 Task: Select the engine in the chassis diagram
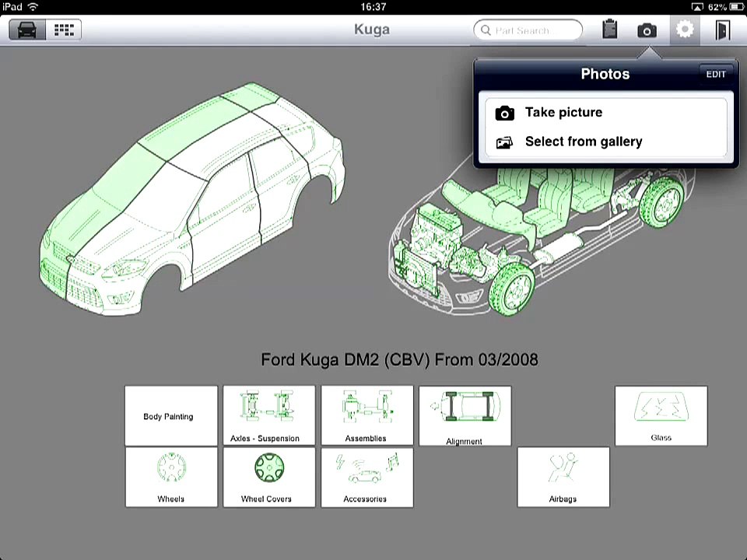437,234
